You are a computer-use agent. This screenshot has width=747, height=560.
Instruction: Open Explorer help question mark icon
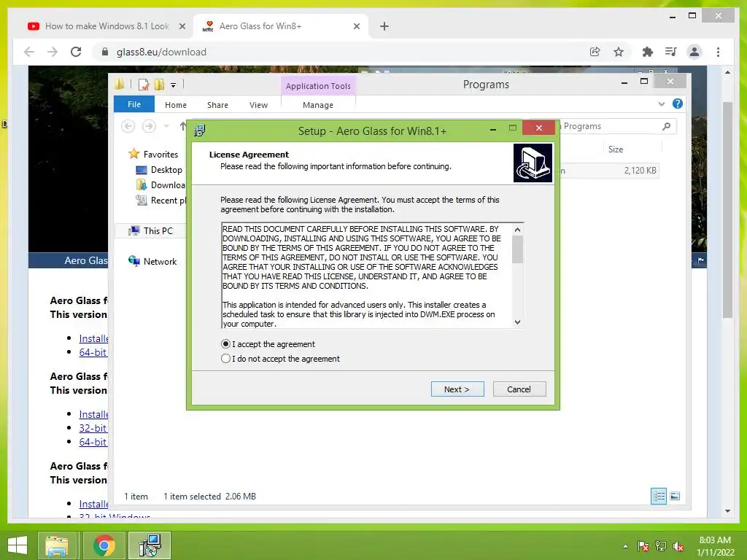[x=678, y=104]
